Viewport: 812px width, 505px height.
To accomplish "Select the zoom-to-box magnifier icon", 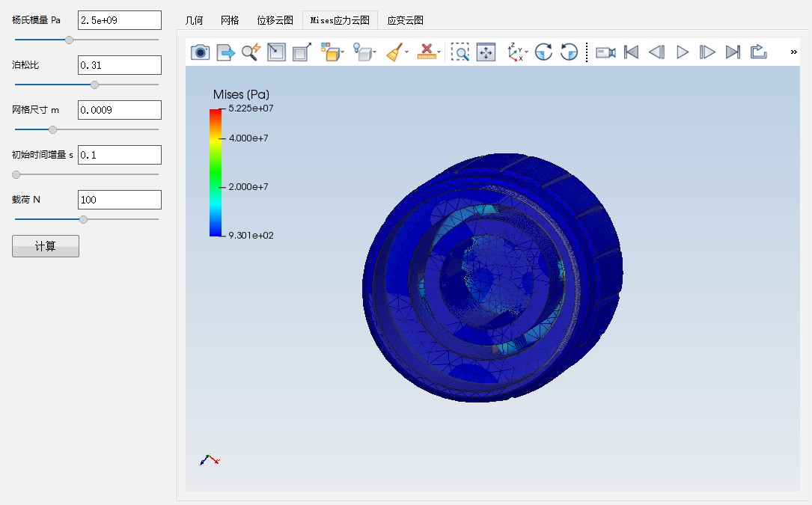I will coord(460,52).
